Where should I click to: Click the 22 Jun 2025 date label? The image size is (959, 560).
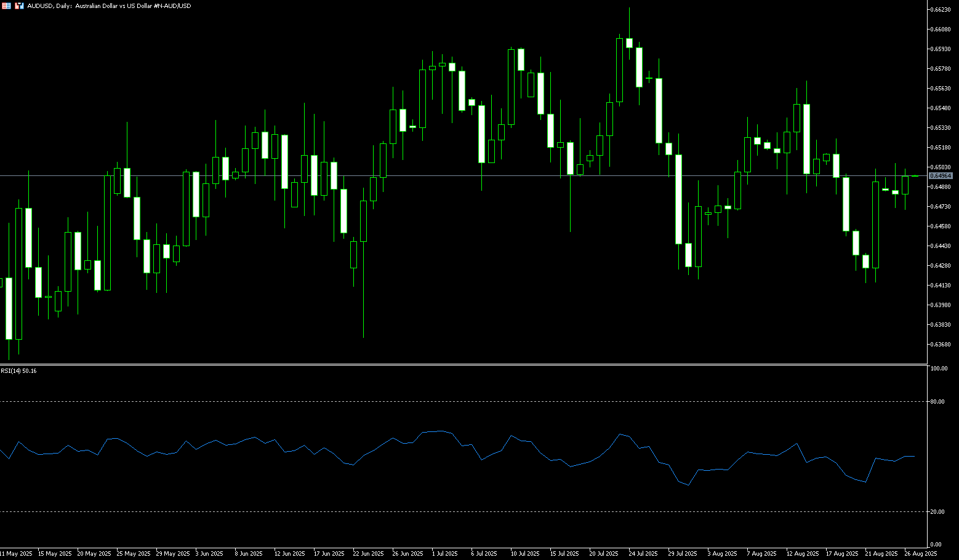click(x=369, y=554)
